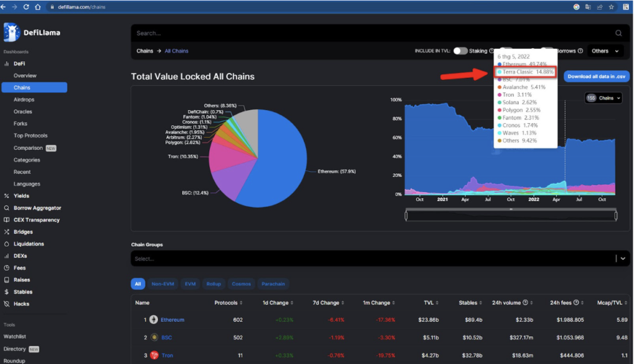Select Chains in sidebar
The height and width of the screenshot is (364, 634).
point(35,87)
